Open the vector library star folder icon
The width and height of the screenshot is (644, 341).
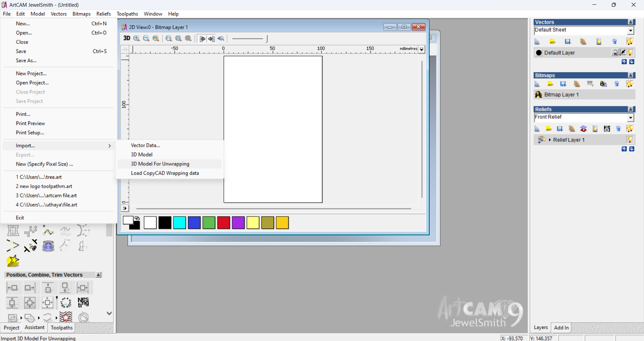coord(13,261)
